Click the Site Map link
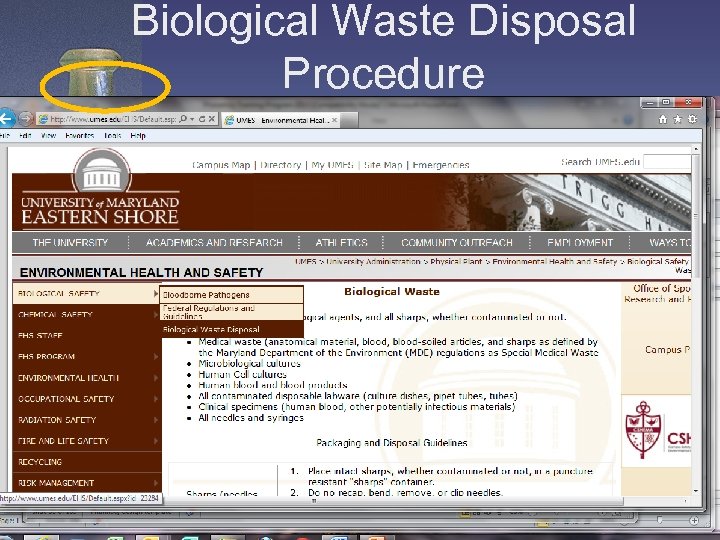Screen dimensions: 720x540 (x=382, y=165)
